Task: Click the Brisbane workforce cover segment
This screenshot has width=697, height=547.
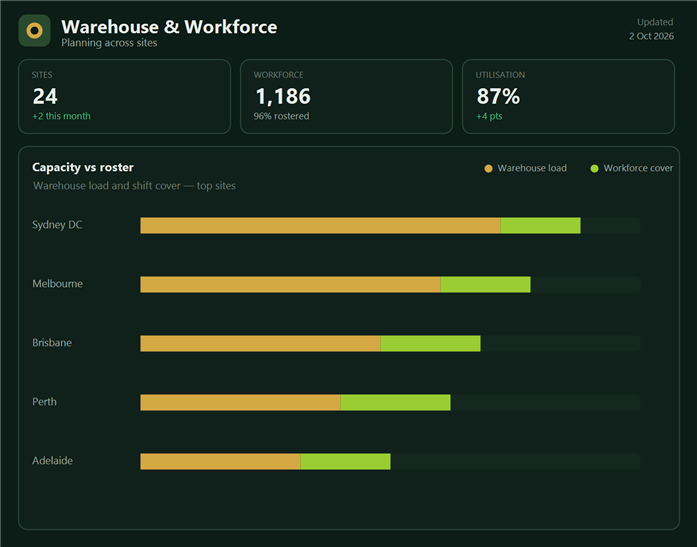Action: point(430,343)
